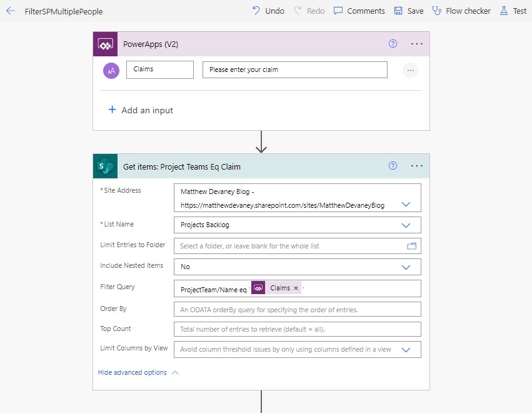This screenshot has height=413, width=532.
Task: Click Hide advanced options link
Action: (x=133, y=372)
